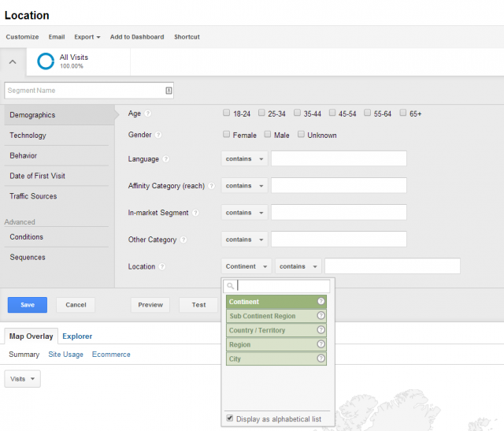The image size is (504, 431).
Task: Select Demographics in segment sidebar
Action: [x=60, y=115]
